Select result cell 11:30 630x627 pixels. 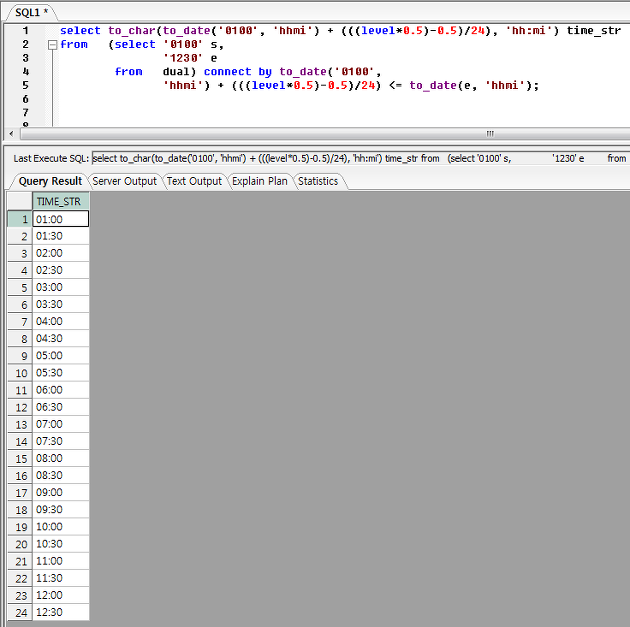click(61, 578)
